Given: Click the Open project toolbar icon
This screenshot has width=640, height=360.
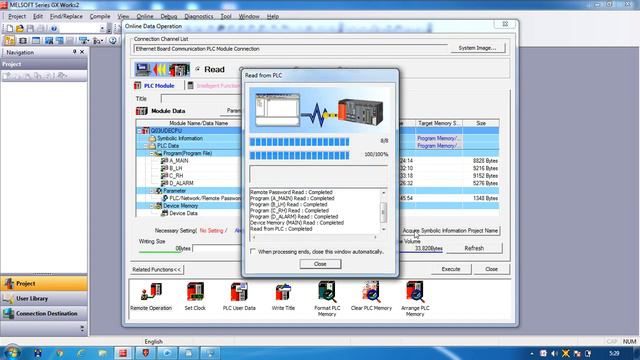Looking at the screenshot, I should (20, 29).
